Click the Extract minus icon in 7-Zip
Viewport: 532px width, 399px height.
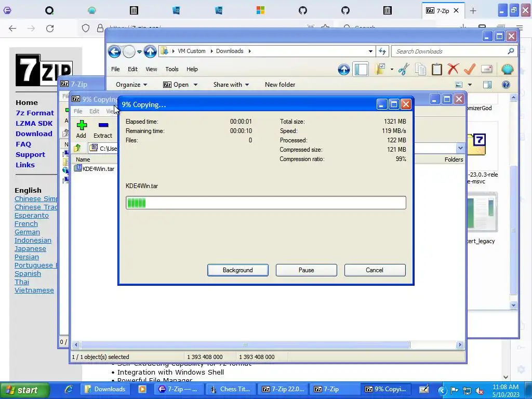pyautogui.click(x=103, y=125)
